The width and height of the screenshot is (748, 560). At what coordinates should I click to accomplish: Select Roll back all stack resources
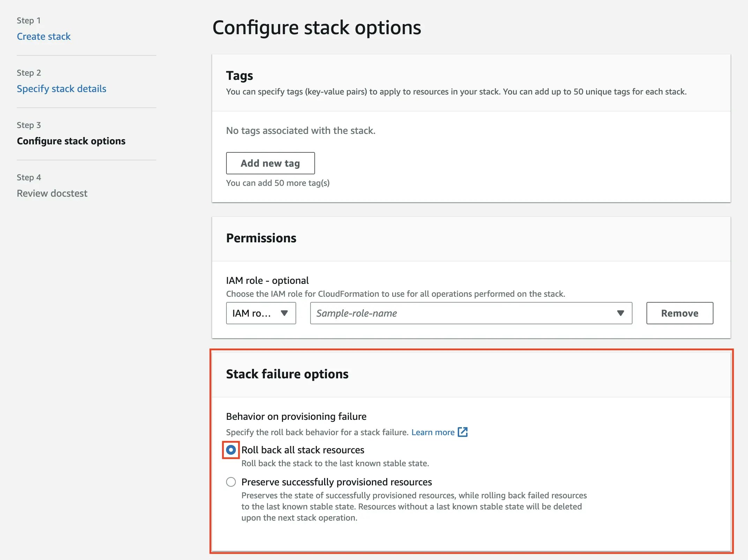[x=231, y=450]
